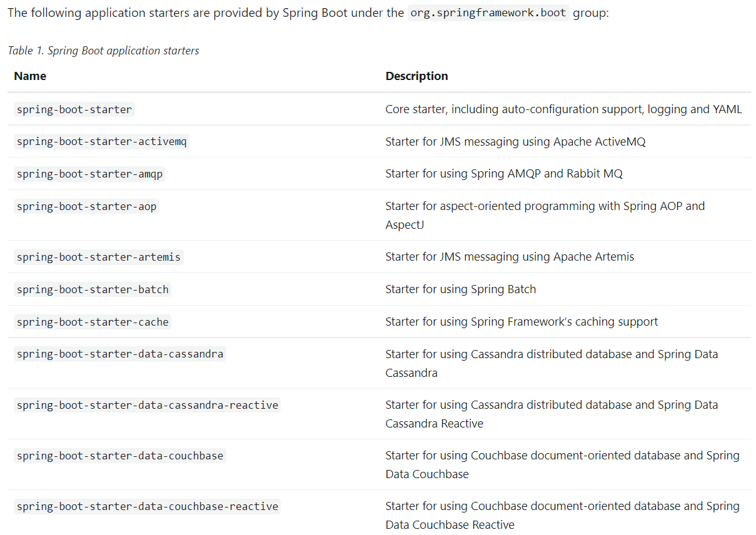Select spring-boot-starter-data-couchbase-reactive code text
Viewport: 756px width, 535px height.
pyautogui.click(x=147, y=506)
